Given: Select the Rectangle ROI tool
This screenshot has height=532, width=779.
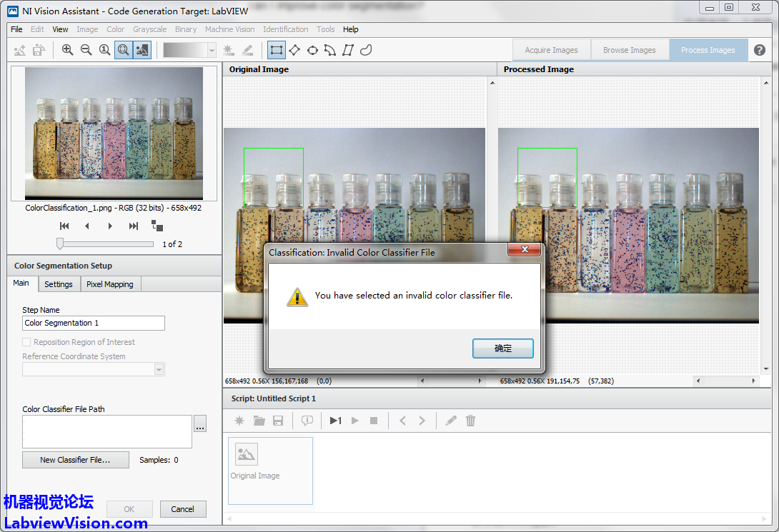Looking at the screenshot, I should [276, 50].
